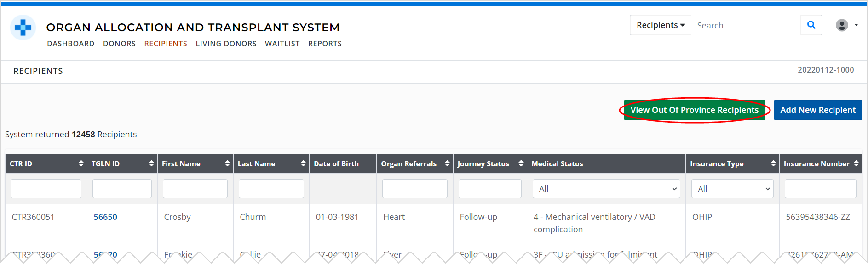Screen dimensions: 868x264
Task: Go to the Dashboard menu
Action: pos(70,44)
